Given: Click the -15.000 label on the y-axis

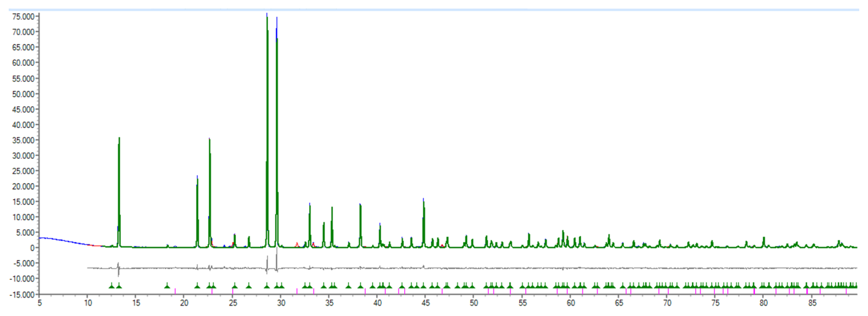Looking at the screenshot, I should (22, 294).
